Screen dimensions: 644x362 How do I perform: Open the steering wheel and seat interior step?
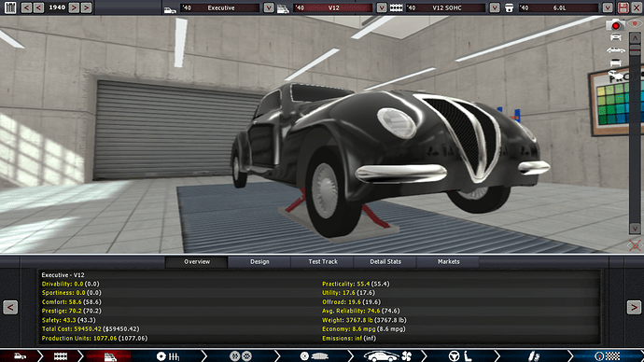coord(460,355)
